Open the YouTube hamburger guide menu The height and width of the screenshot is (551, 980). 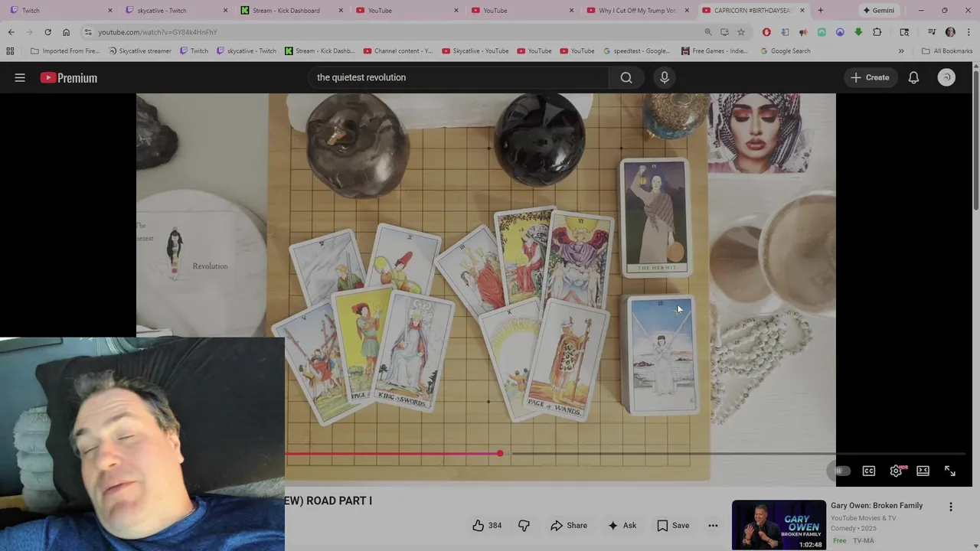20,77
